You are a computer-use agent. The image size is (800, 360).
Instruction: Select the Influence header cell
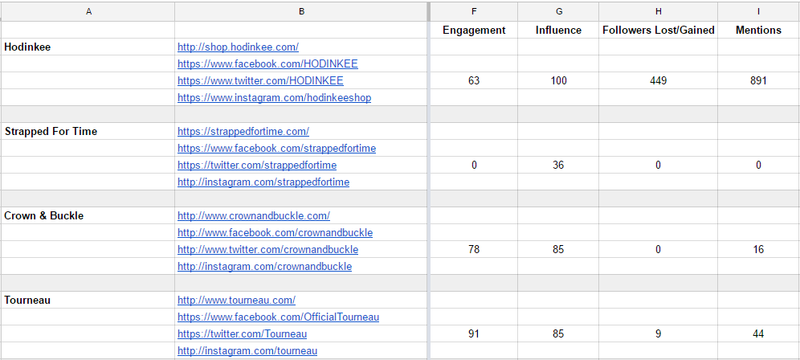558,30
